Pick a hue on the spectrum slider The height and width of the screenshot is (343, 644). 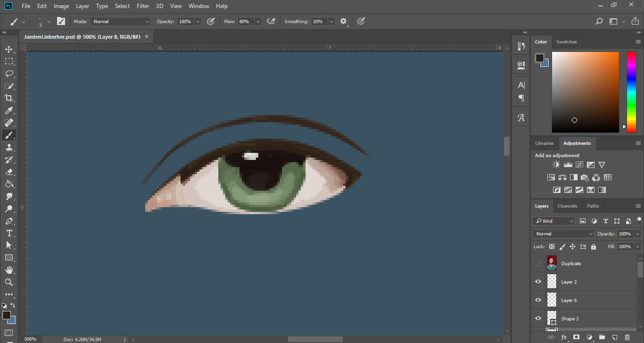631,92
